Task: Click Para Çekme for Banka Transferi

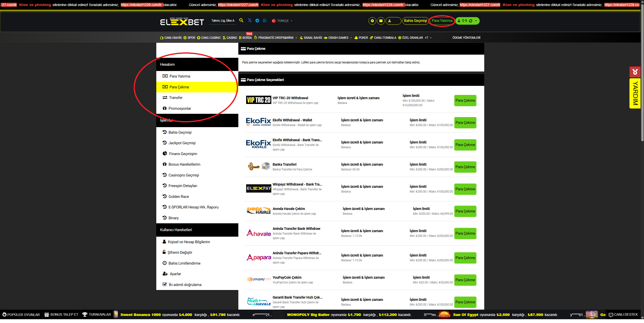Action: pyautogui.click(x=465, y=167)
